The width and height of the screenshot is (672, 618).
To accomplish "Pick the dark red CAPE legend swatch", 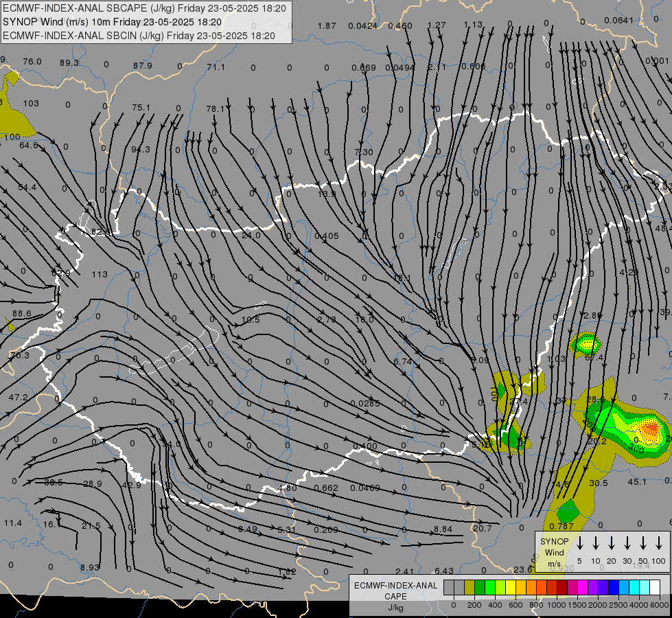I will 562,587.
